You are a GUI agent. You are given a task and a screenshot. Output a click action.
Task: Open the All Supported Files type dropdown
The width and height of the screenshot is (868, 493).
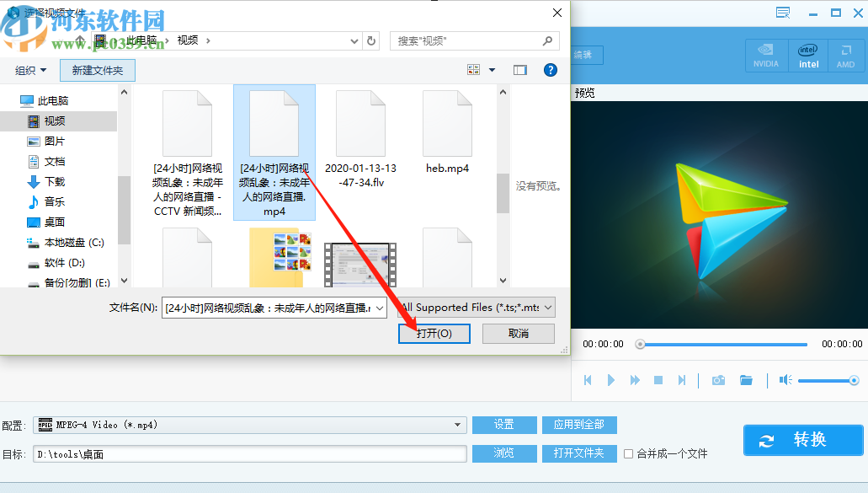click(550, 307)
